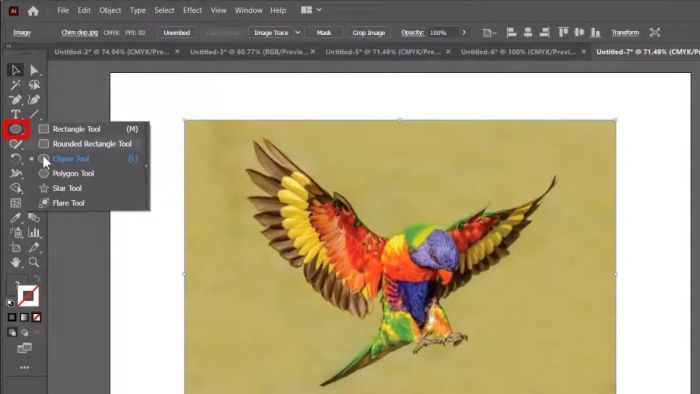Select the Eyedropper tool
The height and width of the screenshot is (394, 700).
15,218
